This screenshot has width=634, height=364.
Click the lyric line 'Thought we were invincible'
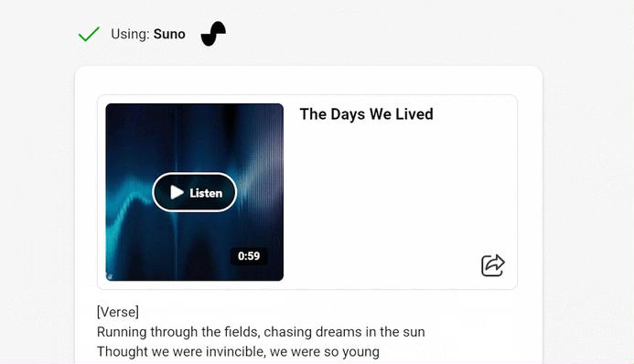238,351
